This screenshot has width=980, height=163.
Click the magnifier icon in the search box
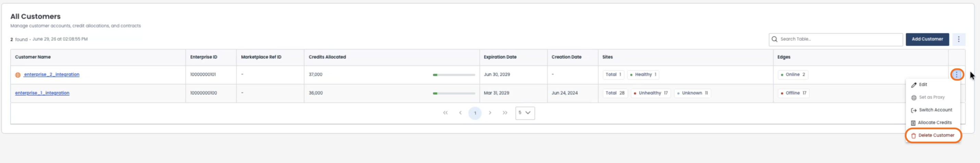pos(774,39)
